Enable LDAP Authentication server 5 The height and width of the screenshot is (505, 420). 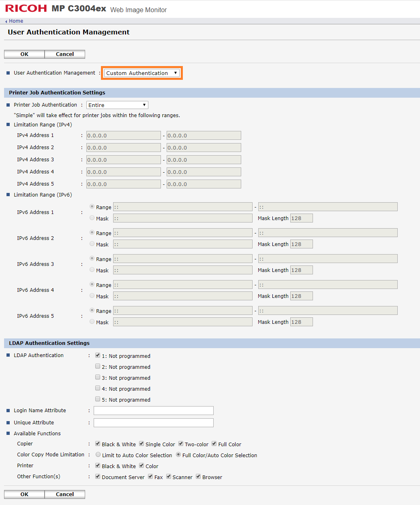point(97,399)
